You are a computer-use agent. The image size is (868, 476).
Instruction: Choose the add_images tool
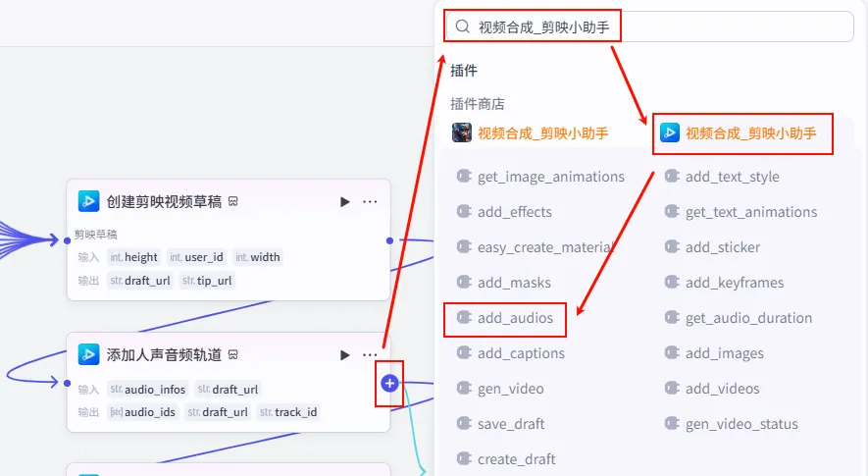(x=714, y=353)
